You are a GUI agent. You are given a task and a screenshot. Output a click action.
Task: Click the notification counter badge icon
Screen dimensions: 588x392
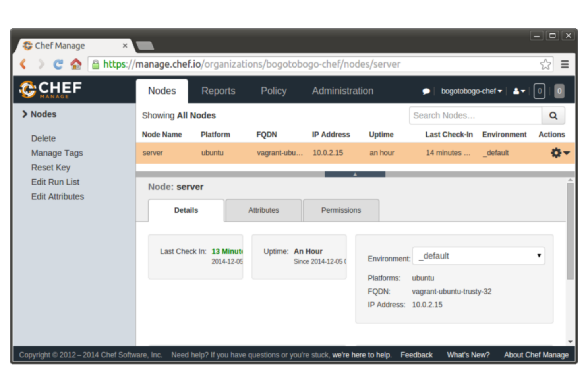click(x=539, y=91)
